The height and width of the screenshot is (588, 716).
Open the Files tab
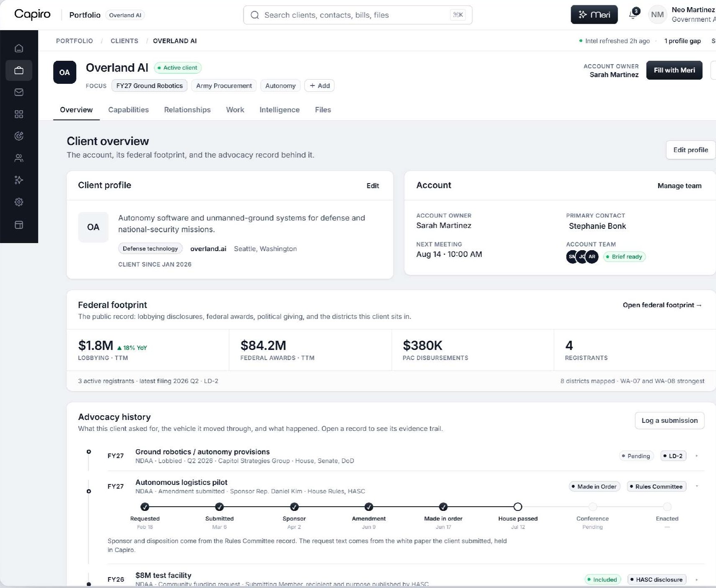tap(323, 110)
